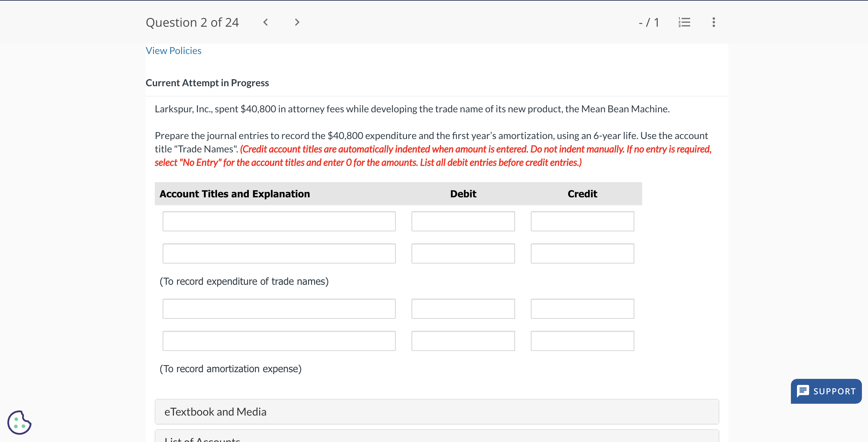The width and height of the screenshot is (868, 442).
Task: Select first account title field for amortization
Action: pos(279,308)
